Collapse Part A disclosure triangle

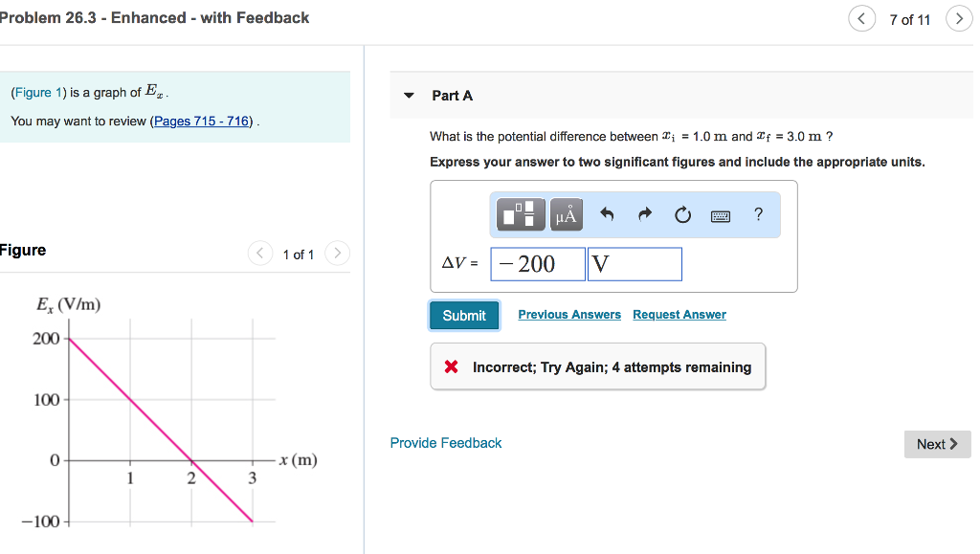tap(410, 96)
